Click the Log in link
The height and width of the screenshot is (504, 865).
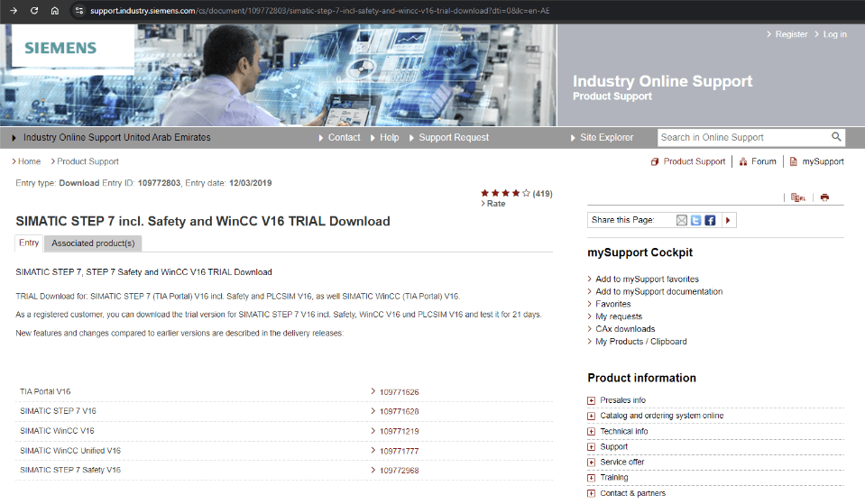(x=834, y=34)
